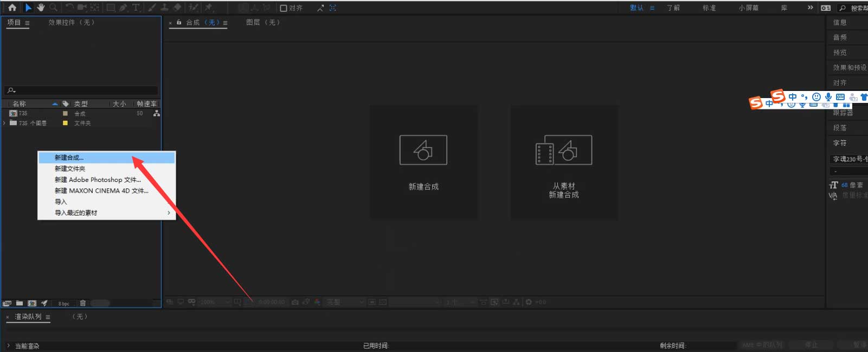Enable the 对齐 snapping checkbox
Screen dimensions: 868x352
283,8
